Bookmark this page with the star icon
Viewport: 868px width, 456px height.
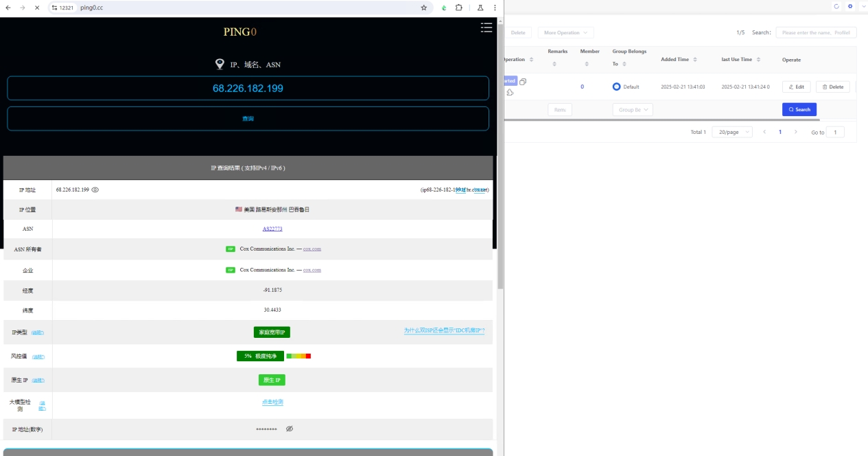click(423, 8)
